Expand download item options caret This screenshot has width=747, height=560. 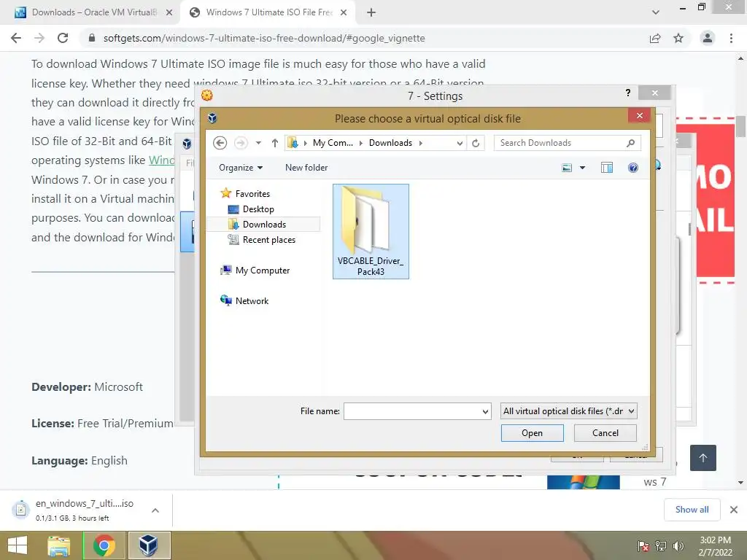pos(155,510)
